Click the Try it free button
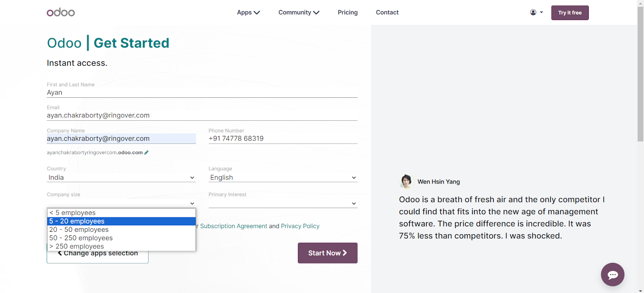Viewport: 644px width, 293px height. (570, 13)
